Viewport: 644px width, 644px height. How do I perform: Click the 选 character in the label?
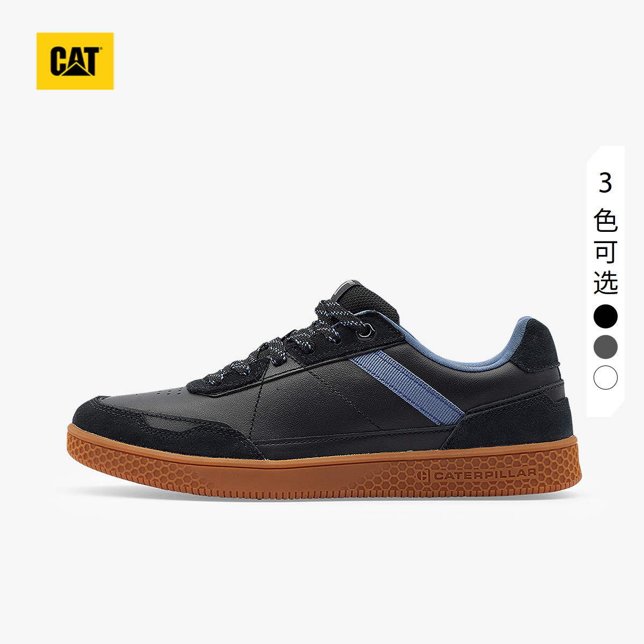click(605, 282)
